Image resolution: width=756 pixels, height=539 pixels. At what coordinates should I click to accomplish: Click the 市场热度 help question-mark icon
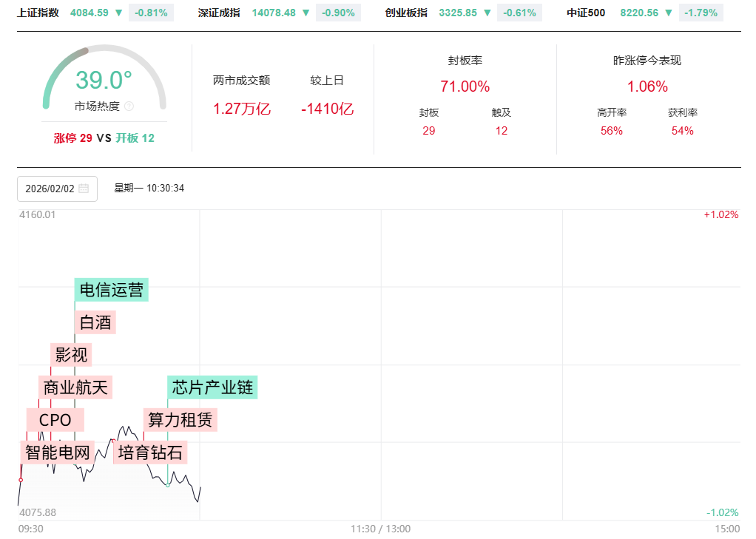coord(129,106)
